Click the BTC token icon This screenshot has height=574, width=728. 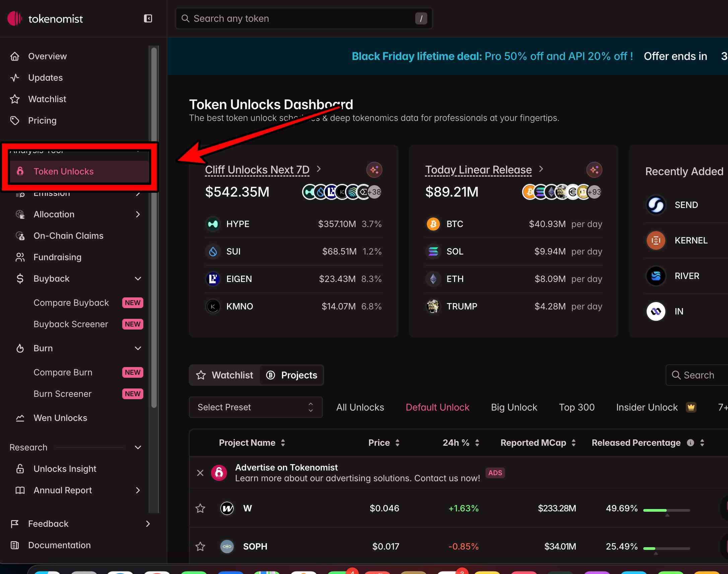tap(433, 224)
